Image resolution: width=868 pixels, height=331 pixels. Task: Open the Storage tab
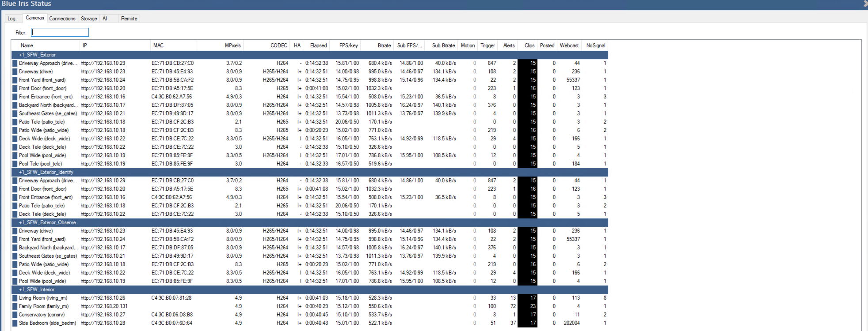click(89, 19)
